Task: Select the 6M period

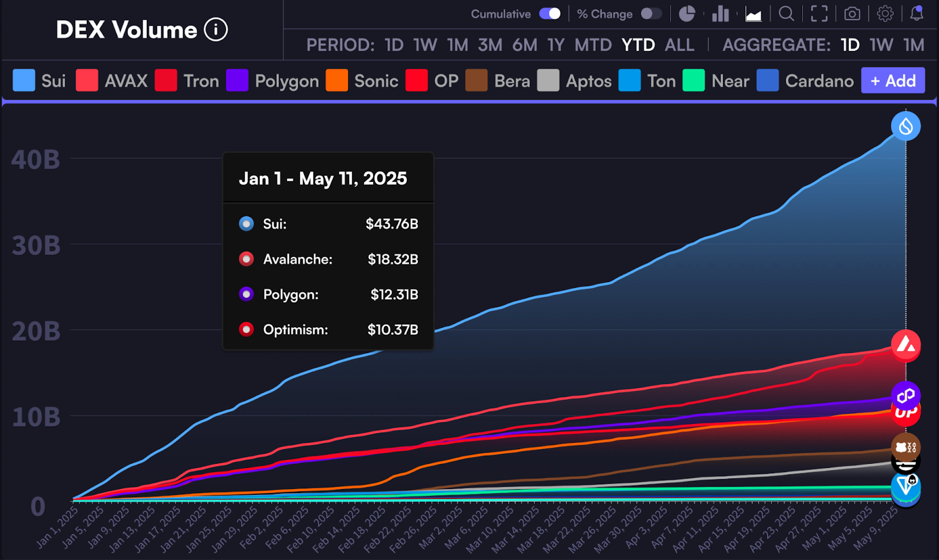Action: tap(525, 45)
